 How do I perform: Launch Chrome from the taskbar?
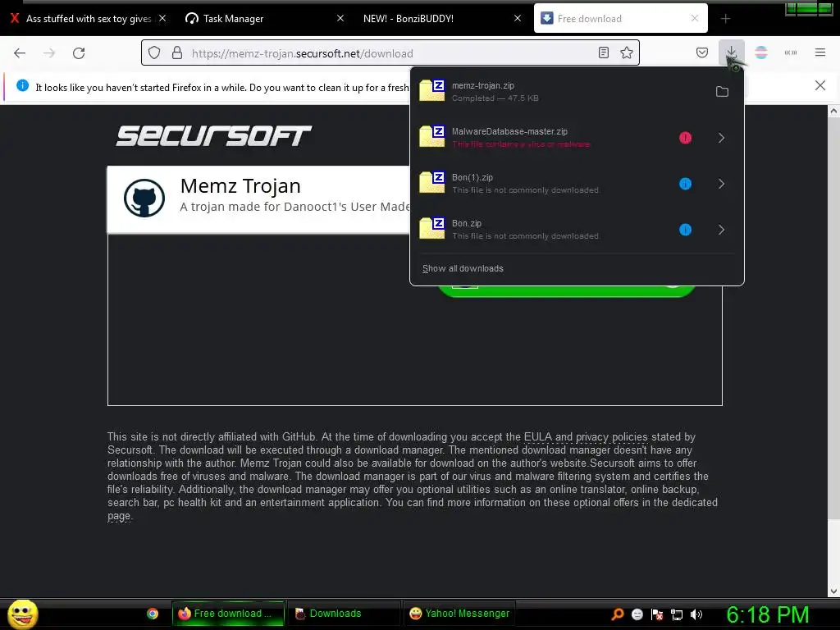pyautogui.click(x=153, y=614)
